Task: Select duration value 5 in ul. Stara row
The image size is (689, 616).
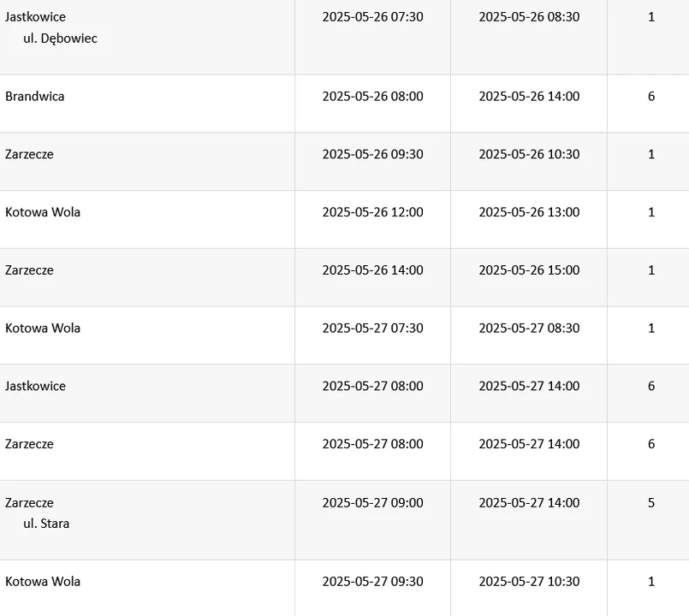Action: coord(651,503)
